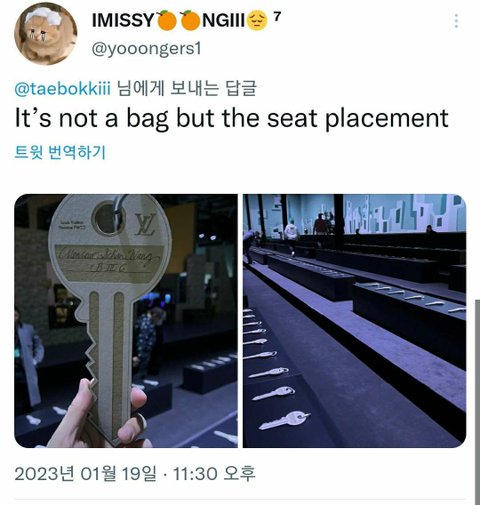Open the @taebokkiii mention link

pyautogui.click(x=63, y=89)
